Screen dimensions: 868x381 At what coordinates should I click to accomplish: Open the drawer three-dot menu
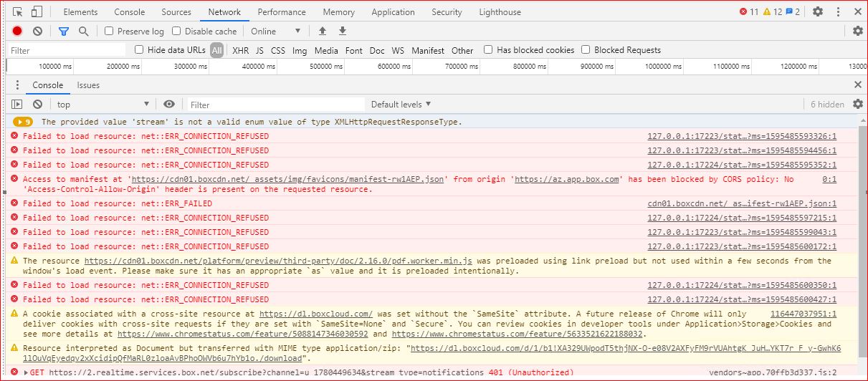tap(18, 85)
